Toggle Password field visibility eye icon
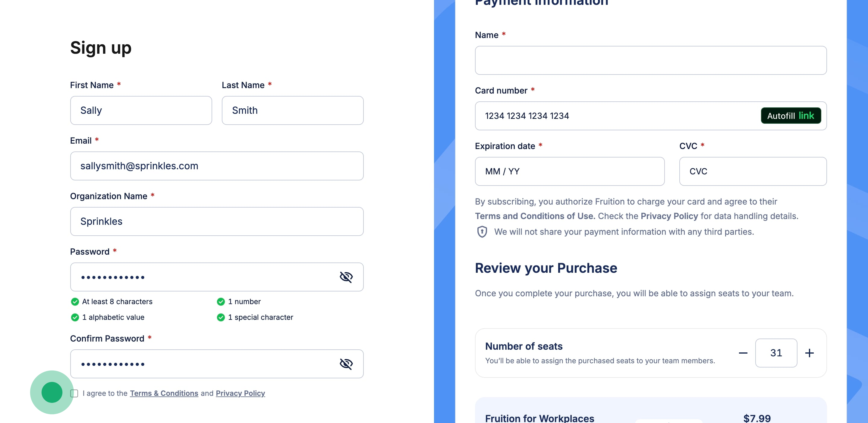 pos(346,277)
